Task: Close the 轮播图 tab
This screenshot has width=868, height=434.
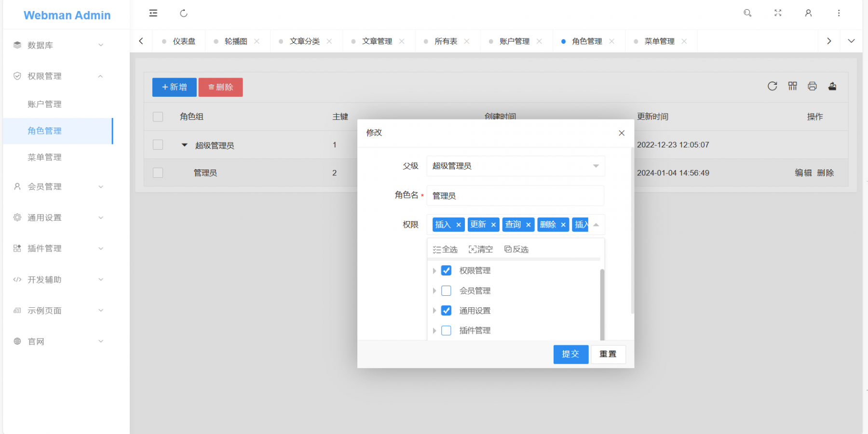Action: tap(257, 41)
